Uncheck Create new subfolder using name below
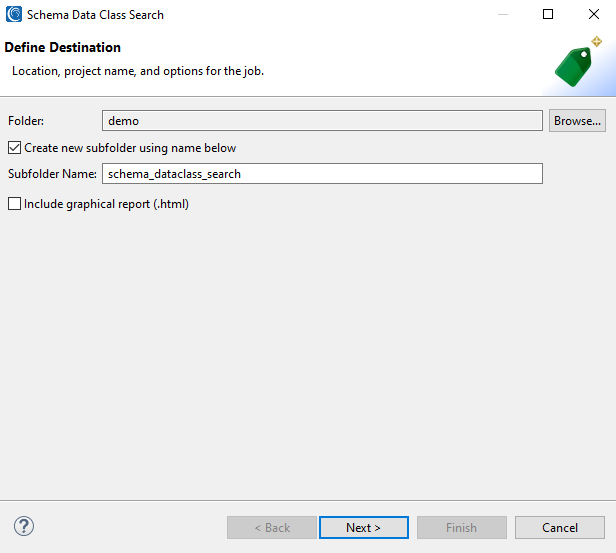The image size is (616, 553). pos(15,148)
